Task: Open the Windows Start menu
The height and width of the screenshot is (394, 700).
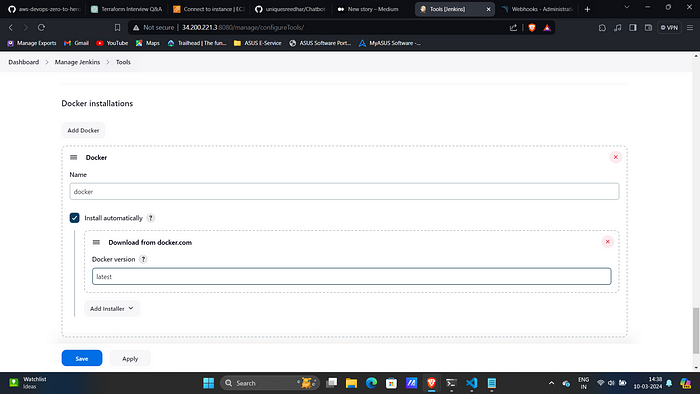Action: 208,383
